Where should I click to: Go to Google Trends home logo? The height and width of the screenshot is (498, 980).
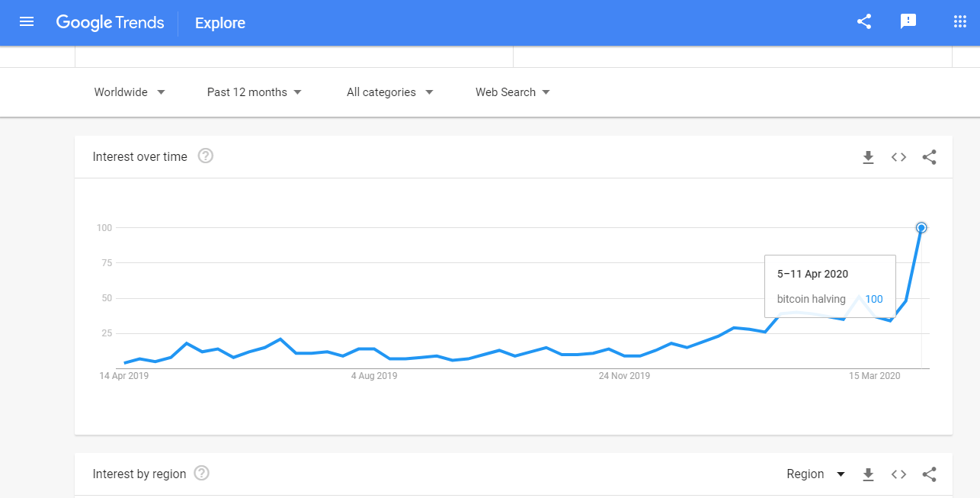pyautogui.click(x=110, y=23)
